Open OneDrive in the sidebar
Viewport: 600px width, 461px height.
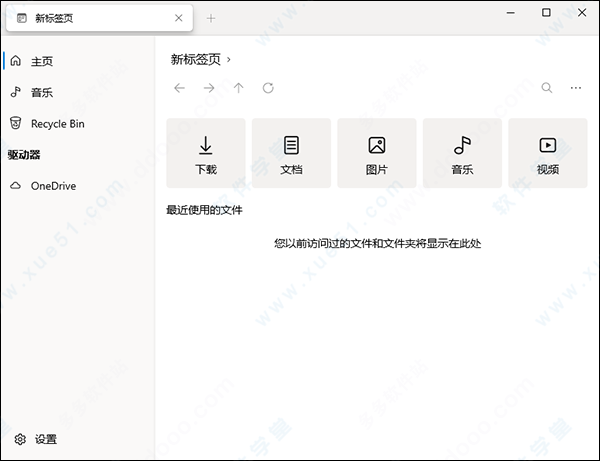tap(78, 186)
